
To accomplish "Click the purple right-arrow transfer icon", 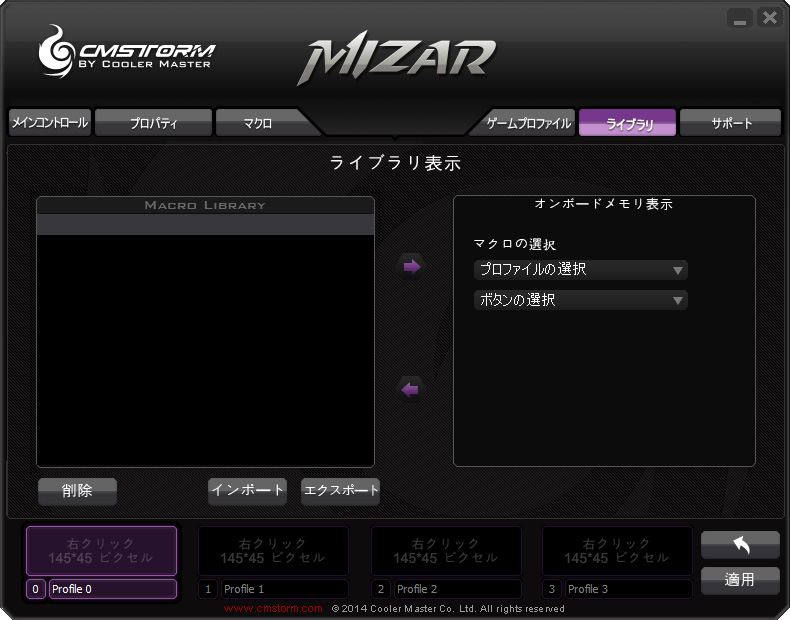I will click(411, 267).
